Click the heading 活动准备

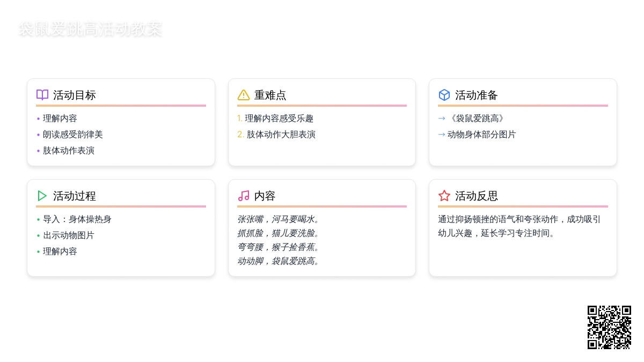[x=477, y=95]
